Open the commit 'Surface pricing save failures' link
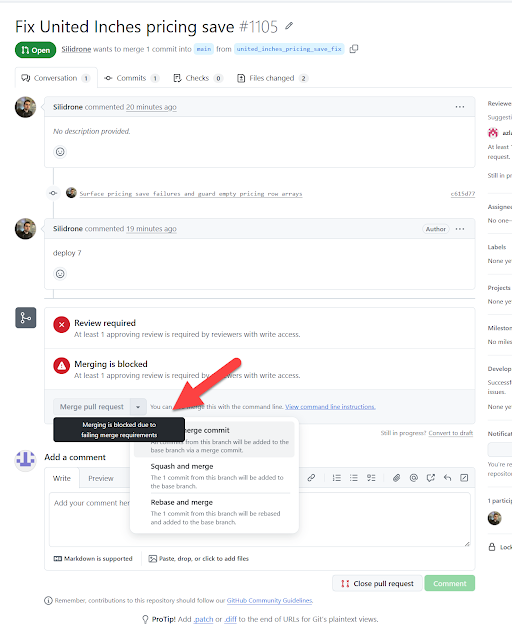 (191, 194)
